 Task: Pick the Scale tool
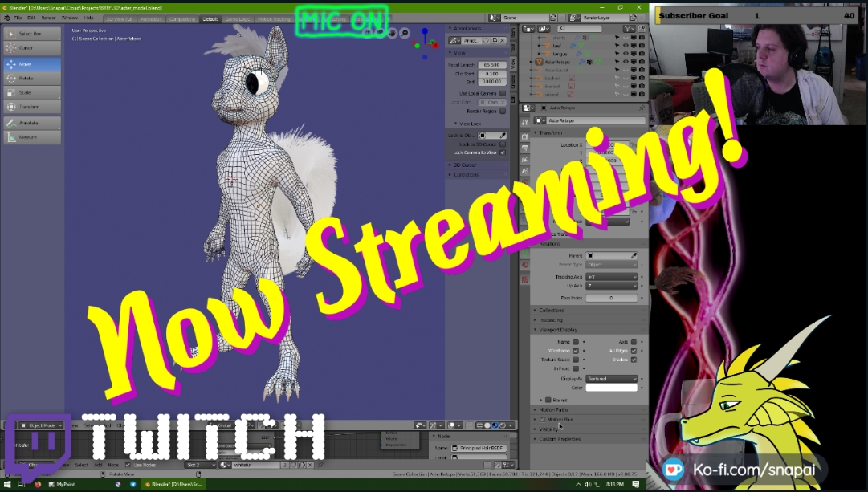(32, 92)
